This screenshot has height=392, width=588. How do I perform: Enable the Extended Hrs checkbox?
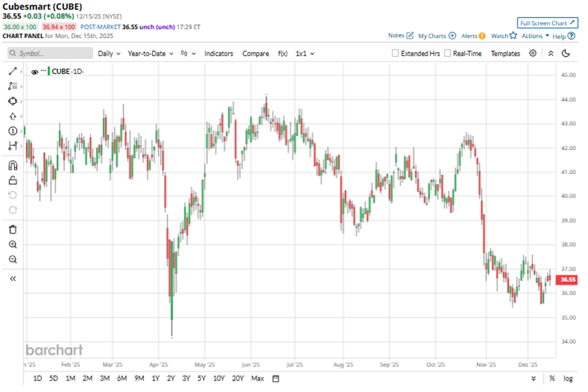tap(395, 53)
